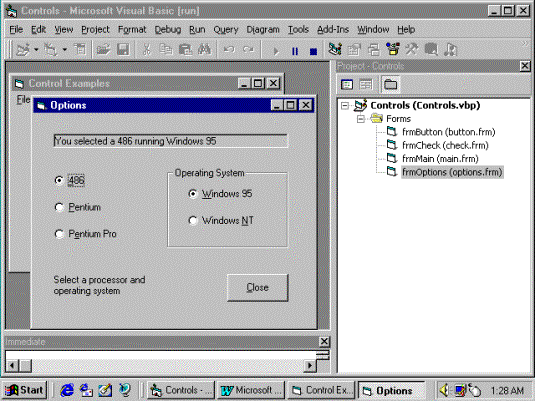Open the Data View Window toolbar icon
The image size is (535, 401).
(x=431, y=50)
